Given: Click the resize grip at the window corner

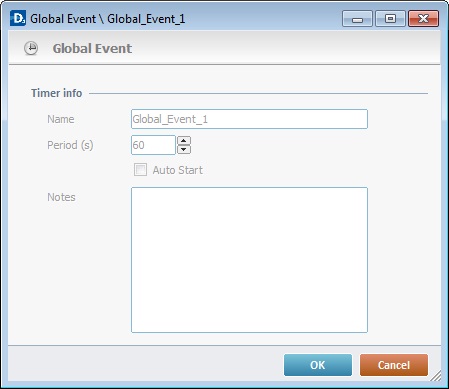Looking at the screenshot, I should [435, 376].
